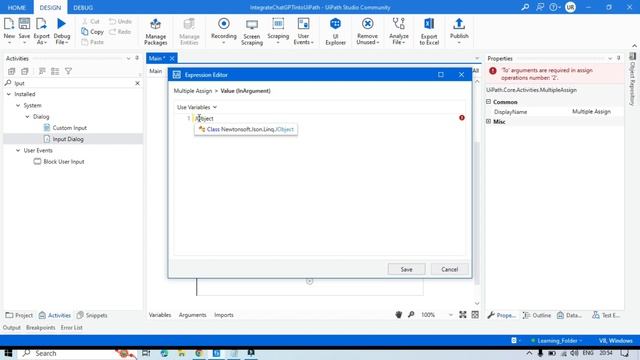Open the Arguments panel tab
Screen dimensions: 640x360
tap(192, 315)
